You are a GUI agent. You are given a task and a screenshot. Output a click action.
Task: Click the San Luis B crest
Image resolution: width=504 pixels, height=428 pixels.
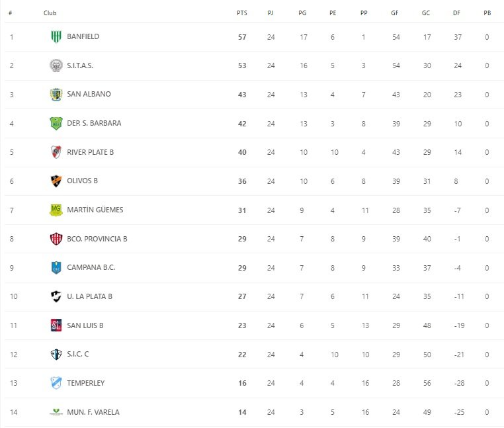tap(56, 325)
